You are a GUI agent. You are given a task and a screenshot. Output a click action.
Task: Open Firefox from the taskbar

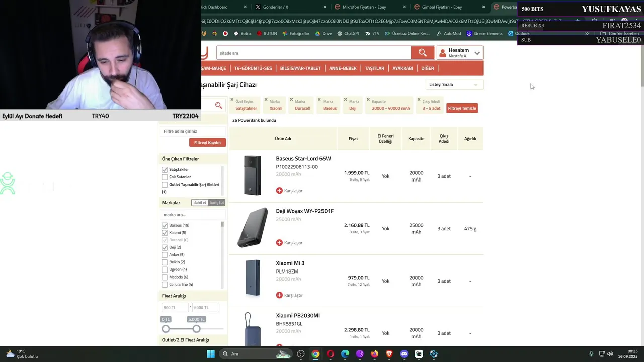pos(374,354)
